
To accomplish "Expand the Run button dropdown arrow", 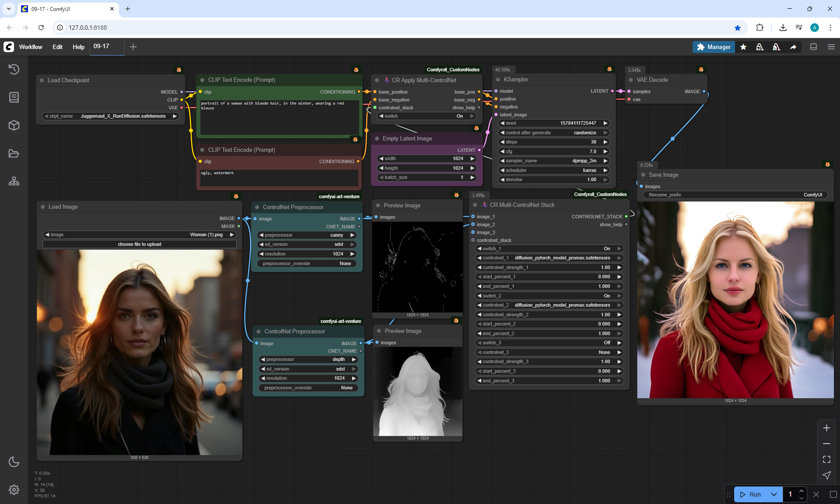I will coord(774,494).
